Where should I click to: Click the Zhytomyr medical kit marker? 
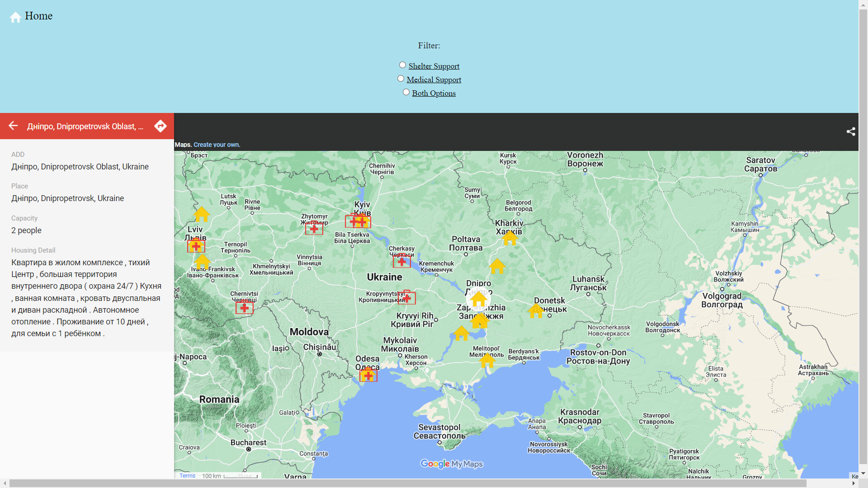pyautogui.click(x=314, y=229)
